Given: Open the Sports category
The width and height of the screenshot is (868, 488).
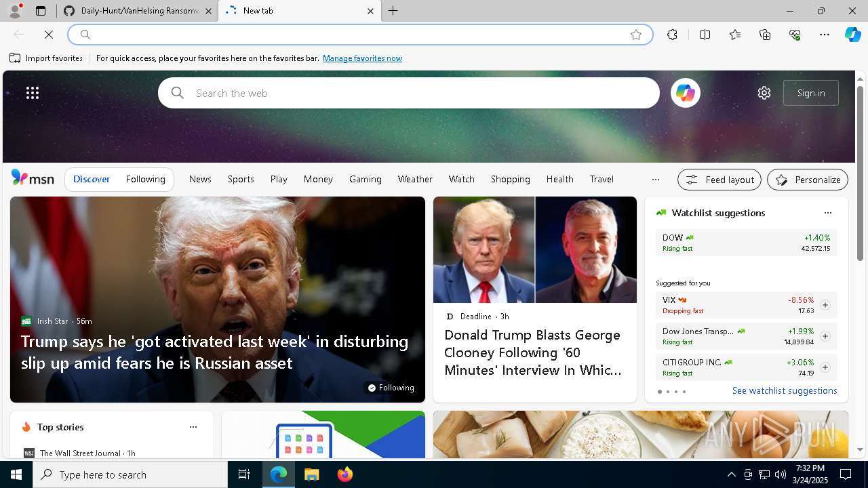Looking at the screenshot, I should (241, 179).
